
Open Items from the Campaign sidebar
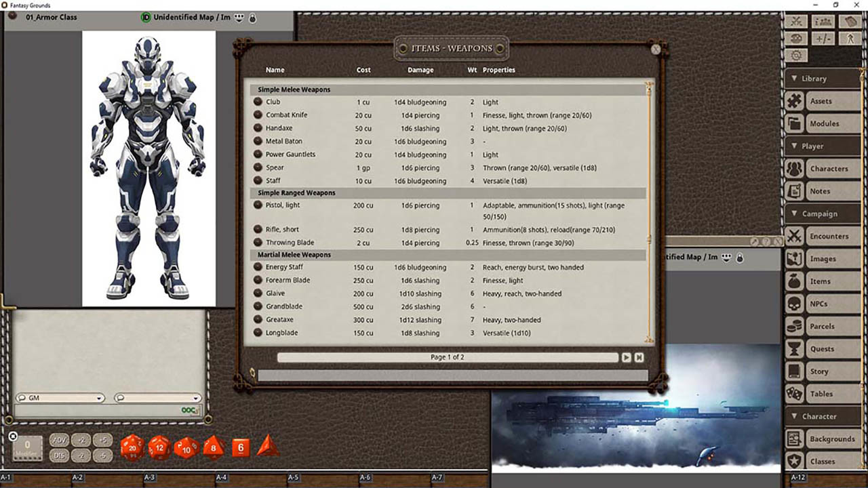(x=822, y=281)
